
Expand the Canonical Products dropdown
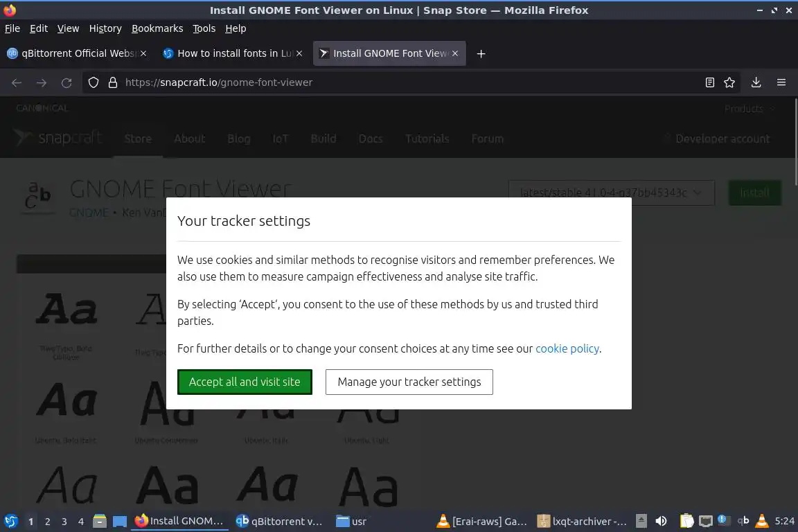click(x=749, y=109)
